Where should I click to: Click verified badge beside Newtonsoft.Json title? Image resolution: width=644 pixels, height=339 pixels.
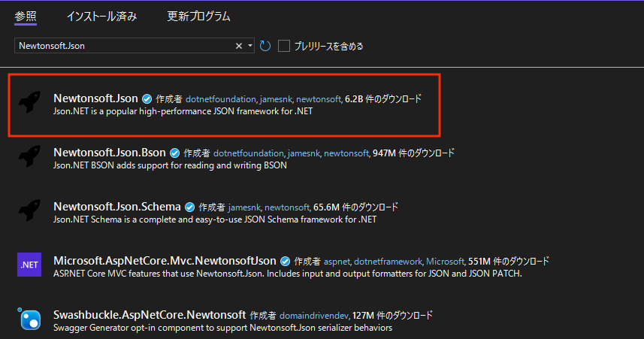(147, 99)
